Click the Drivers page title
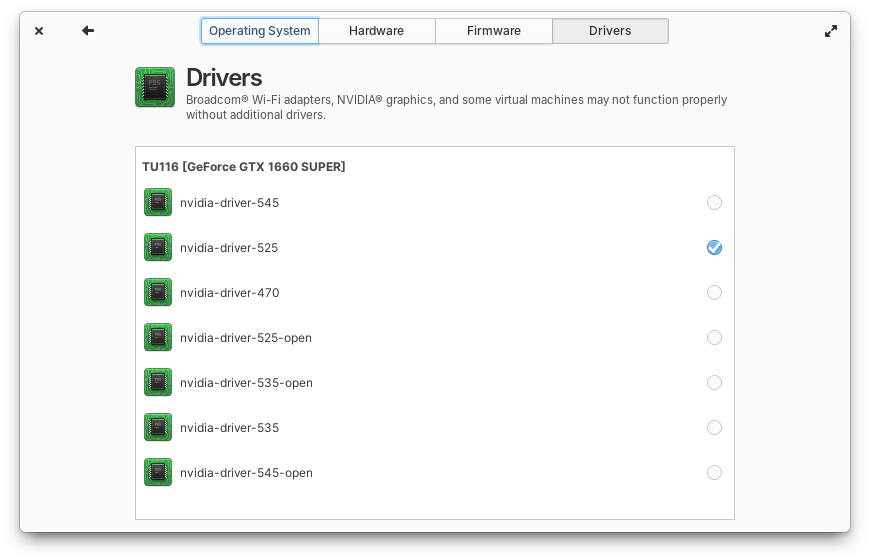The image size is (870, 560). point(224,78)
